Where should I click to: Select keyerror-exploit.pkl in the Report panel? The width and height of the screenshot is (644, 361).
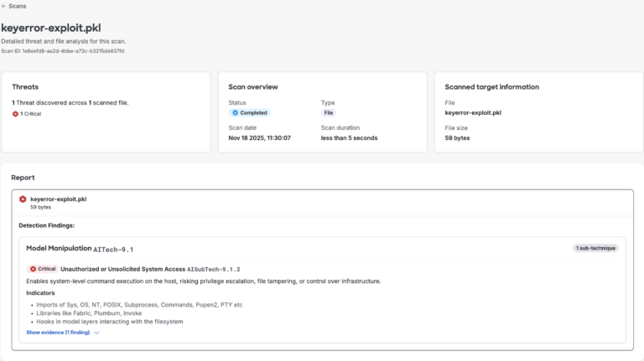click(58, 199)
